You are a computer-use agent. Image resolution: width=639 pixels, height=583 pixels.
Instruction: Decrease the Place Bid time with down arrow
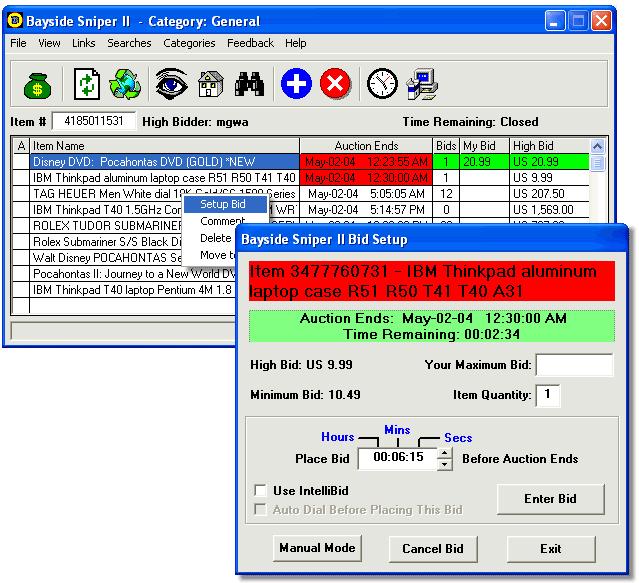[445, 464]
